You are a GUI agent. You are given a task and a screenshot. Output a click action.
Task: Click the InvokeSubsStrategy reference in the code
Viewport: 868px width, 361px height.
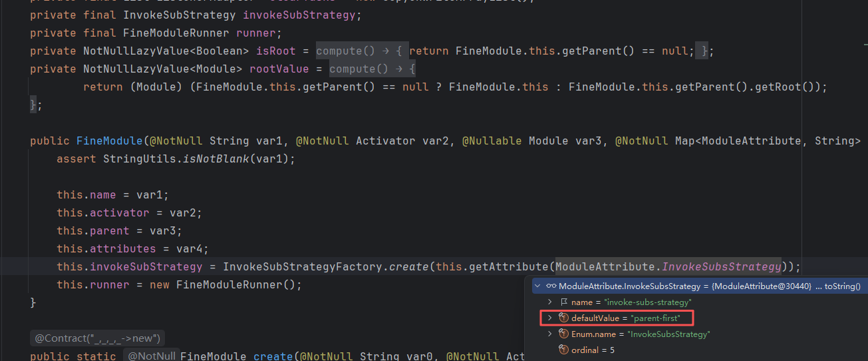pos(721,267)
